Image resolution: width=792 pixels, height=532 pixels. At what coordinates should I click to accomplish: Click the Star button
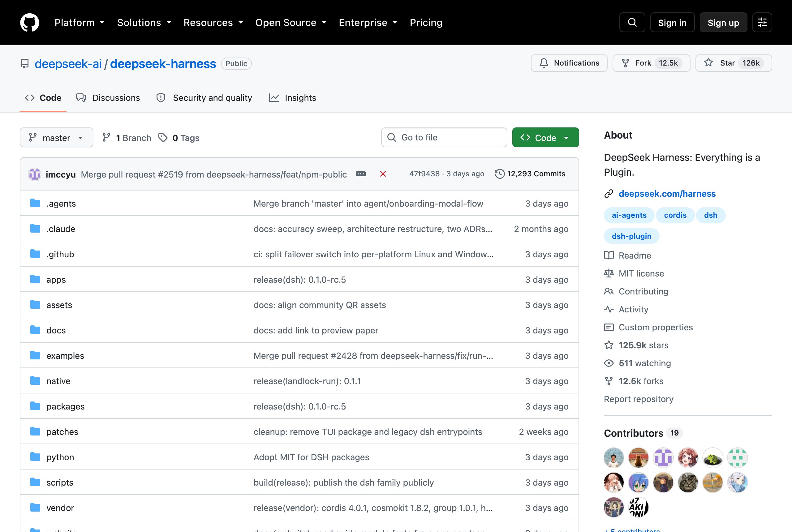pyautogui.click(x=733, y=63)
